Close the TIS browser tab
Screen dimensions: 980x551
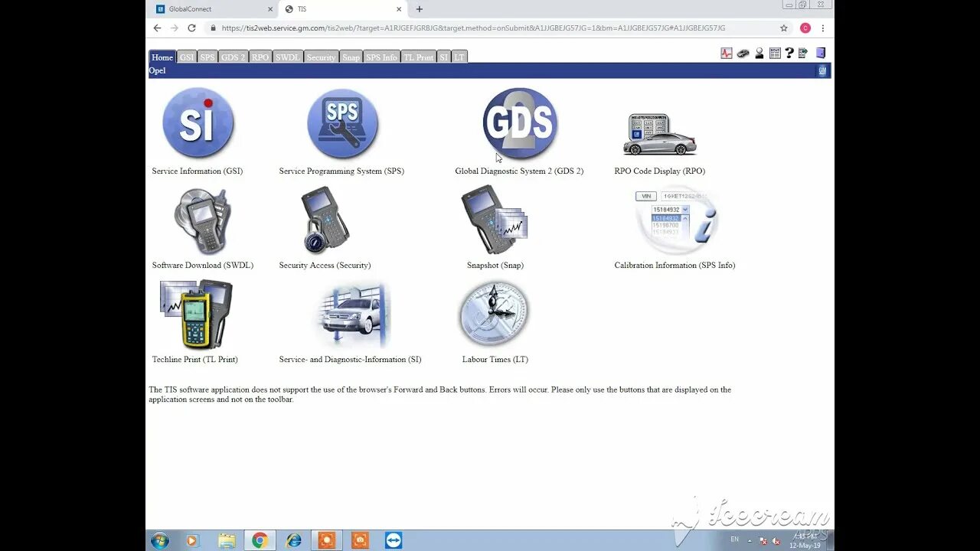pos(399,9)
